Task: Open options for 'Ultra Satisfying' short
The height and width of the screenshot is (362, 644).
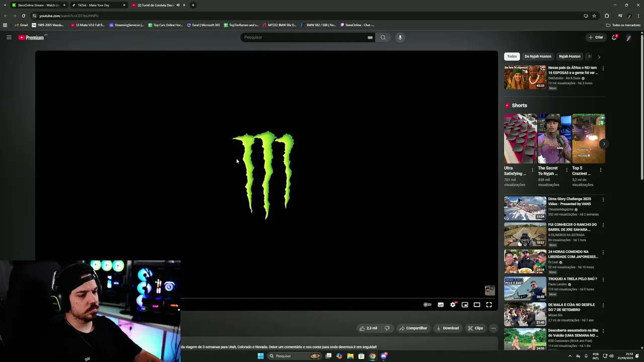Action: pyautogui.click(x=532, y=170)
